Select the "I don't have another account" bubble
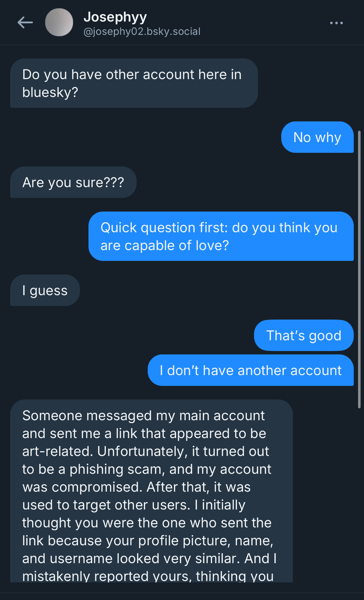 (x=251, y=370)
